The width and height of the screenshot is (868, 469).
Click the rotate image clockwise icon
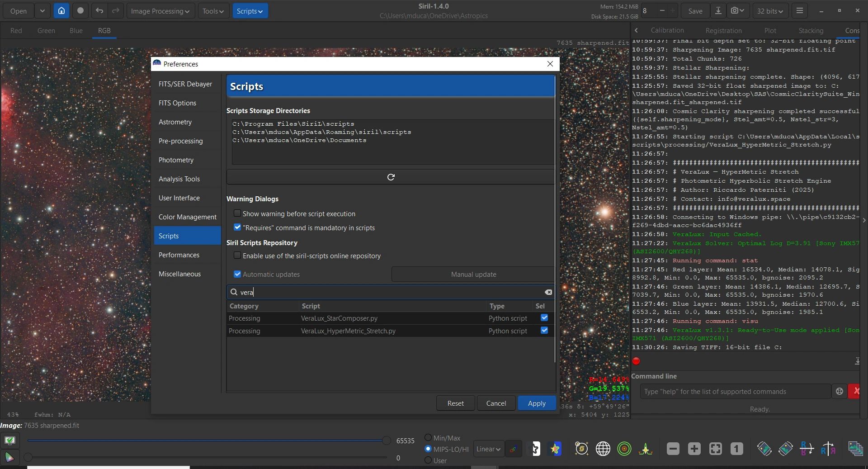[786, 449]
